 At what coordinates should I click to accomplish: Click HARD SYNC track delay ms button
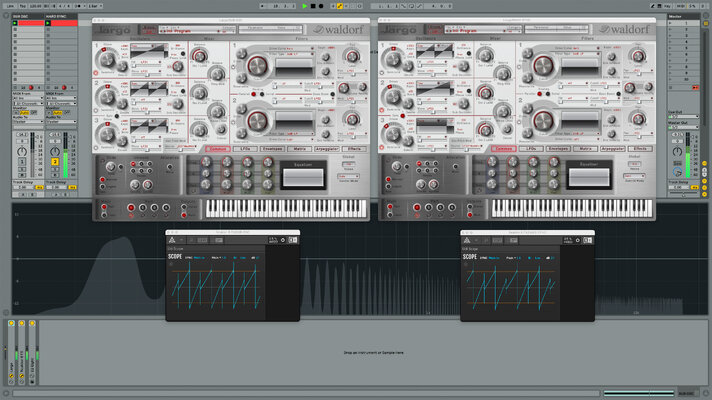(x=72, y=187)
